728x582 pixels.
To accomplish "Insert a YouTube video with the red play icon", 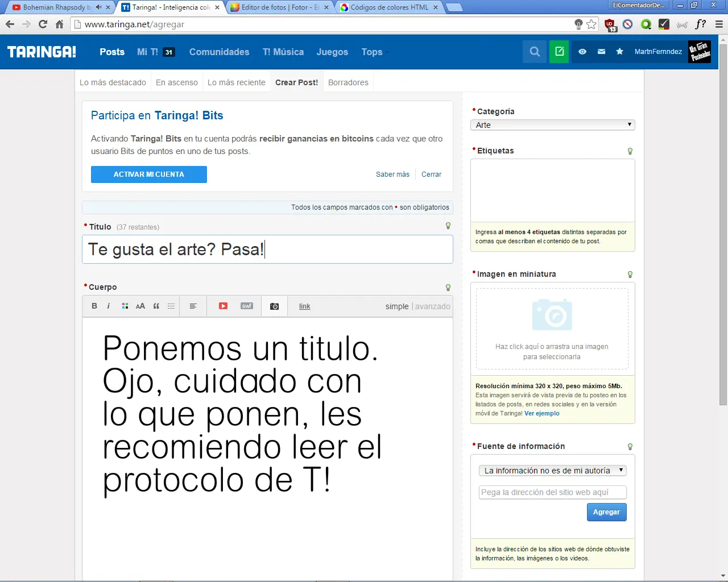I will coord(223,306).
